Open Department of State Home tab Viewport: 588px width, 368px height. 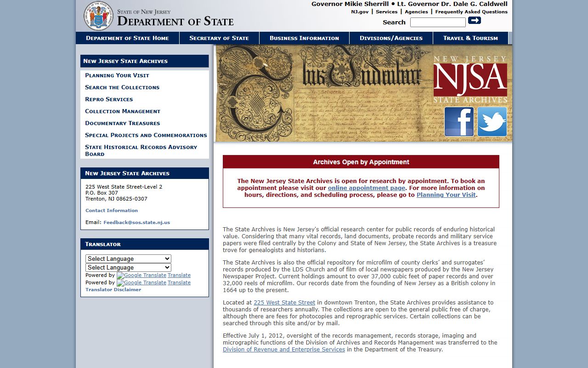tap(127, 38)
